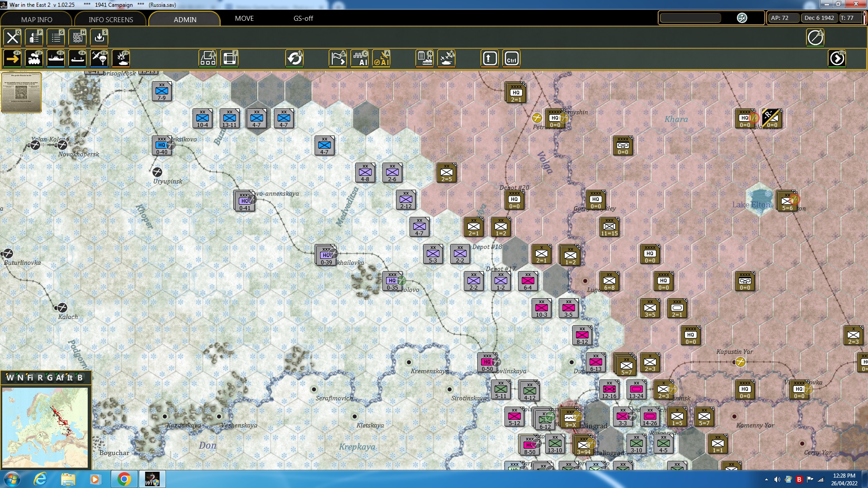Screen dimensions: 868x488
Task: Select the Soviet 5=6 unit at Lake Elton
Action: 787,201
